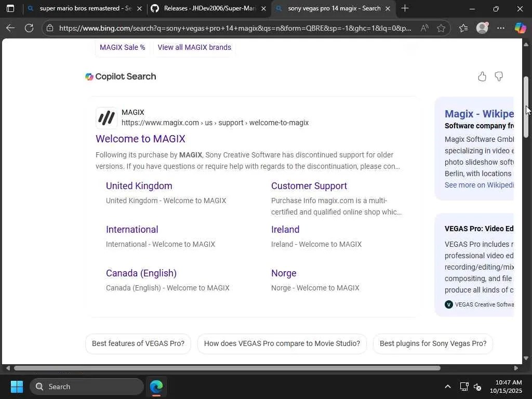The width and height of the screenshot is (532, 399).
Task: Click the vertical scrollbar thumb
Action: [x=526, y=107]
